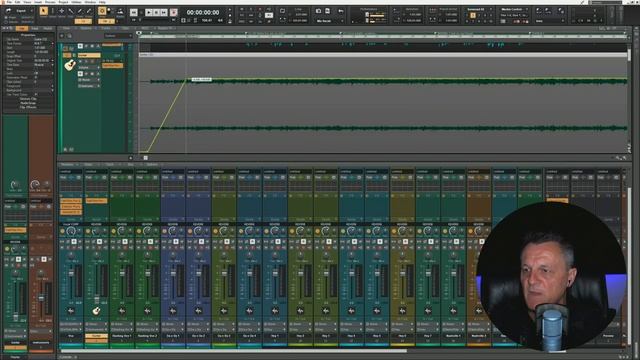640x360 pixels.
Task: Expand the AudioSnap section in properties
Action: (x=28, y=103)
